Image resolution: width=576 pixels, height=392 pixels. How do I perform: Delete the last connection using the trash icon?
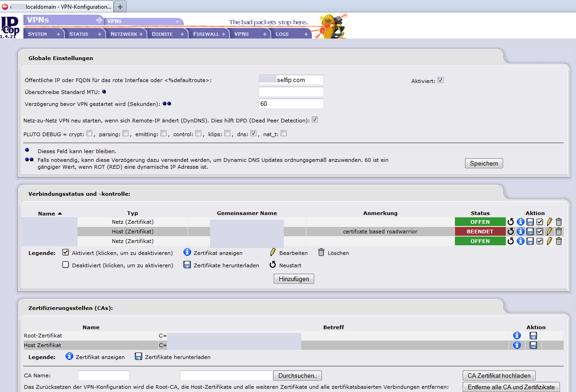[x=559, y=241]
